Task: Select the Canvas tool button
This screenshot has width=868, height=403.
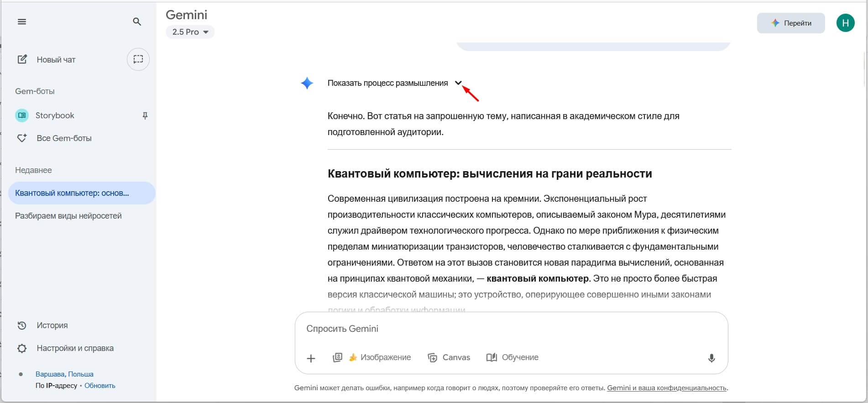Action: (x=449, y=357)
